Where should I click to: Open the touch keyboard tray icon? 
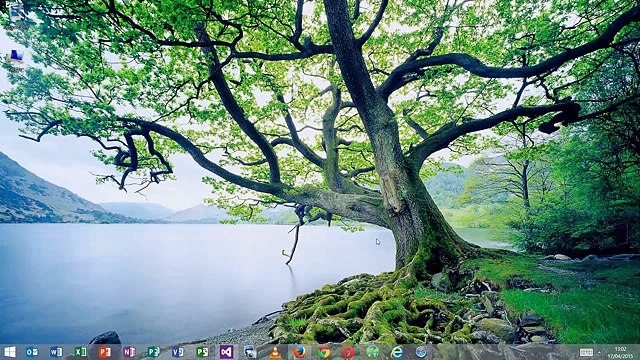586,352
